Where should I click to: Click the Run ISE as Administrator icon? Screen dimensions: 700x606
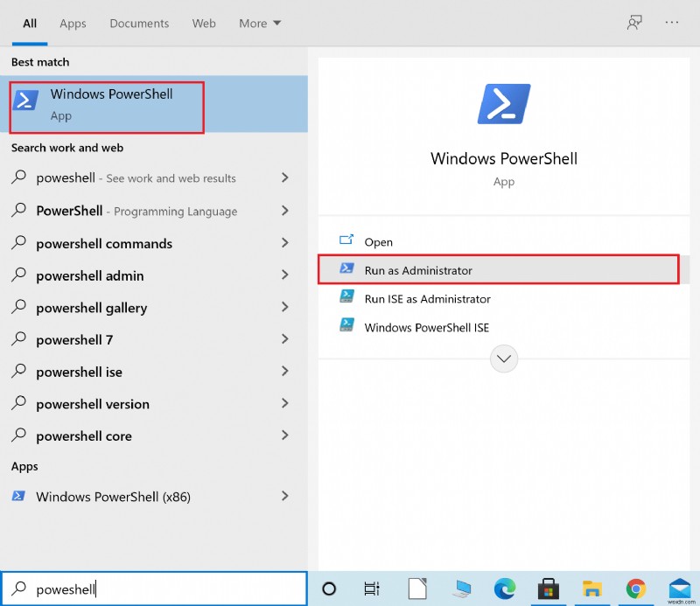346,296
